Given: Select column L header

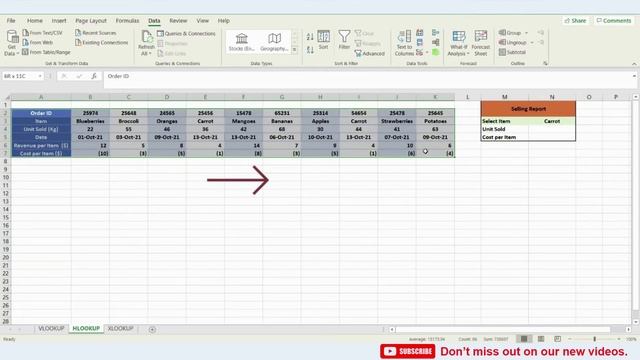Looking at the screenshot, I should click(467, 97).
